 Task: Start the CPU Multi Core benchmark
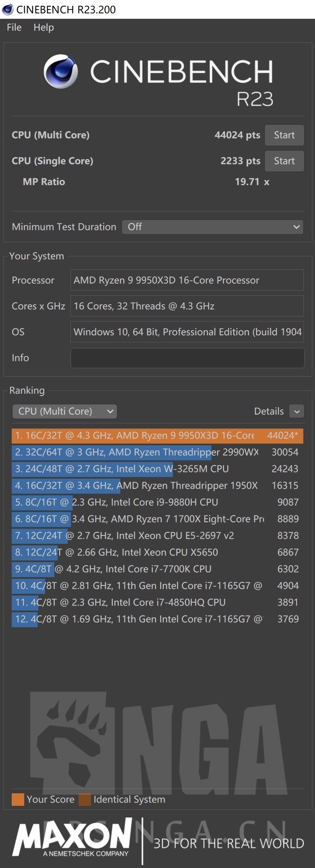coord(284,135)
